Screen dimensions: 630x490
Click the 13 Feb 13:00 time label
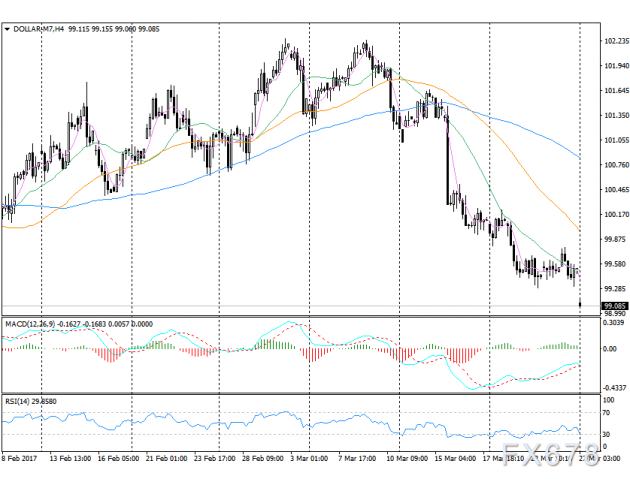tap(70, 458)
